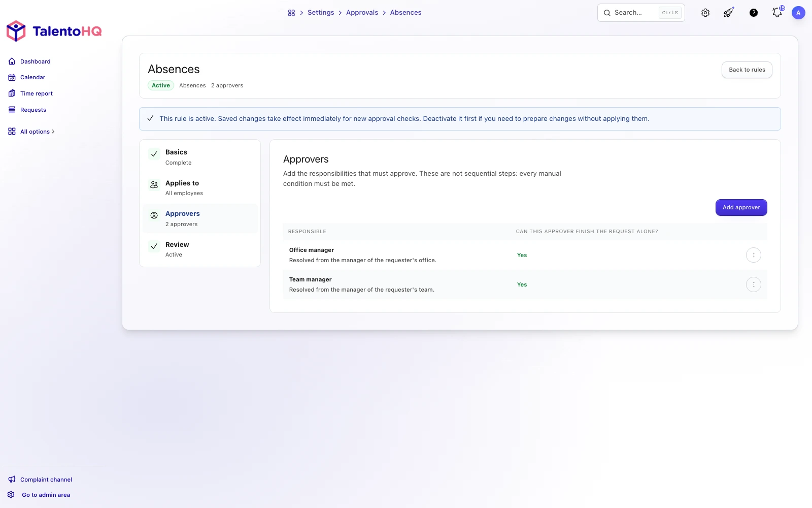Select the Approvers step
The height and width of the screenshot is (508, 812).
coord(200,218)
